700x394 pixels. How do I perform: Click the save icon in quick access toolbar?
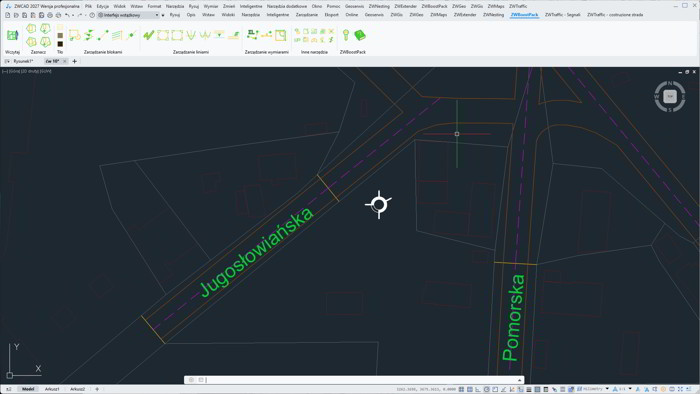click(x=25, y=15)
